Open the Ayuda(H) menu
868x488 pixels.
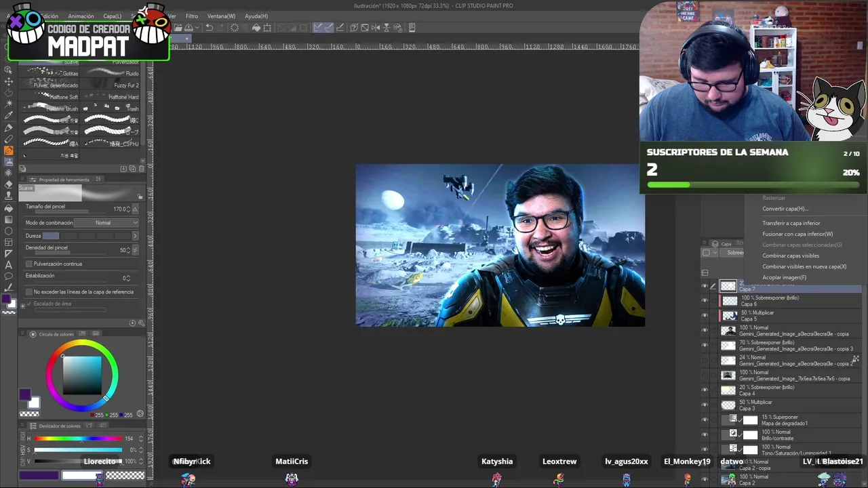pyautogui.click(x=256, y=16)
